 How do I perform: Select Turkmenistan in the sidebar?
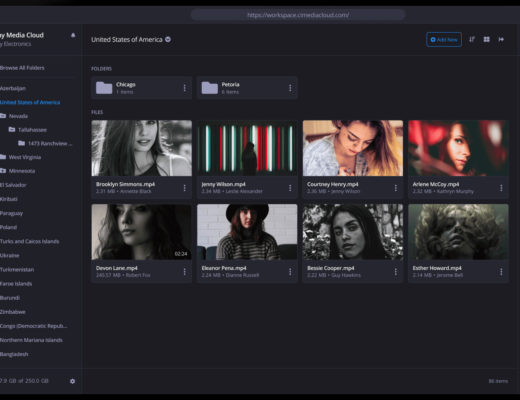coord(17,269)
